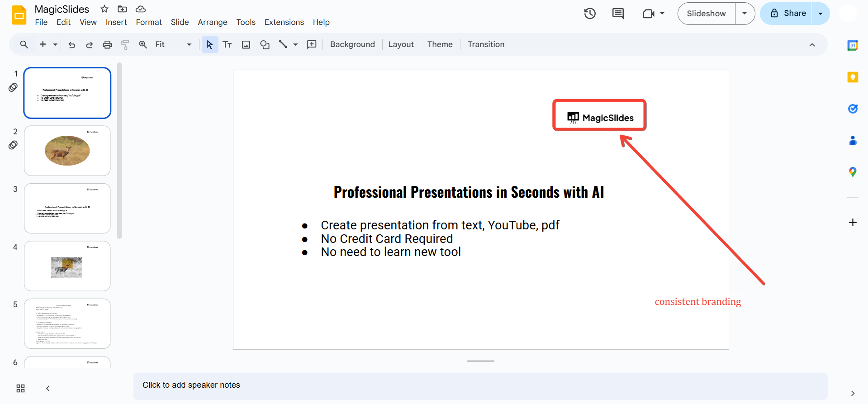The height and width of the screenshot is (404, 868).
Task: Open the Transition panel
Action: (486, 44)
